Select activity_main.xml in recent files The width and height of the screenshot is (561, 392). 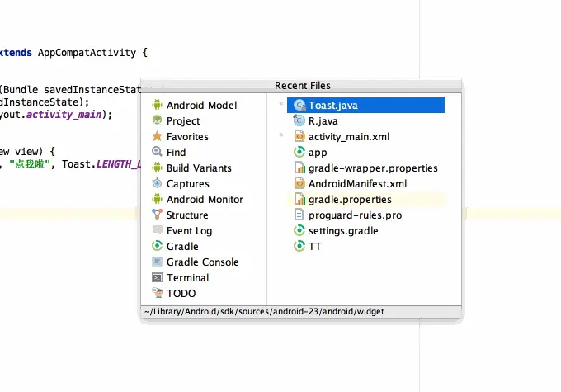[342, 137]
